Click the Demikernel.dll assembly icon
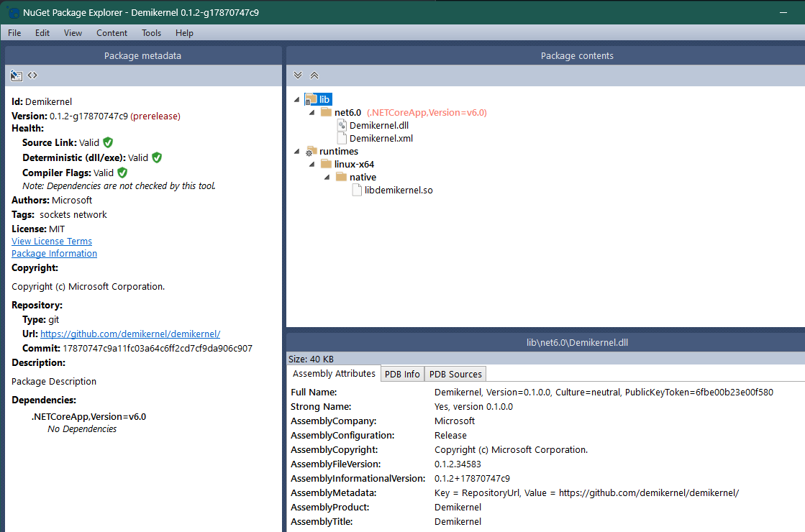 pos(342,124)
